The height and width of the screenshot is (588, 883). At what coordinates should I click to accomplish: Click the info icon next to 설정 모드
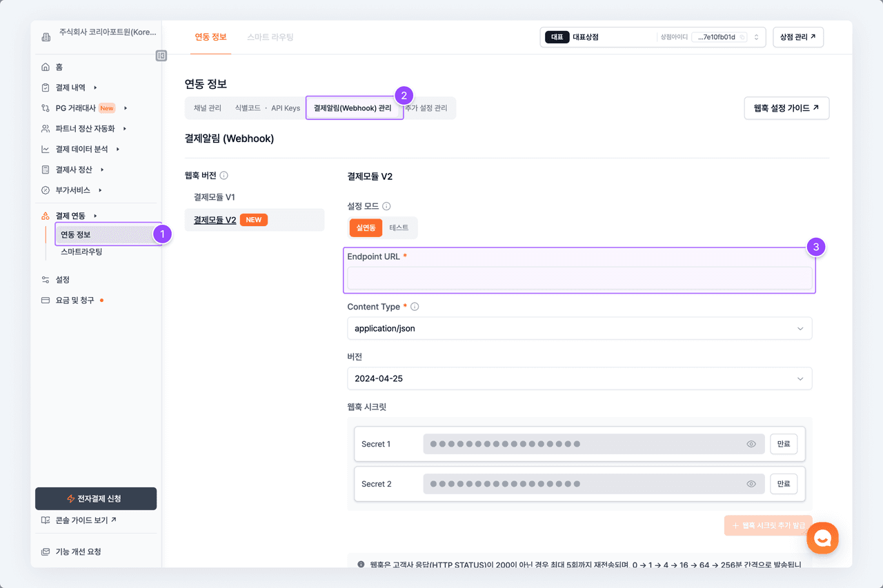tap(386, 206)
